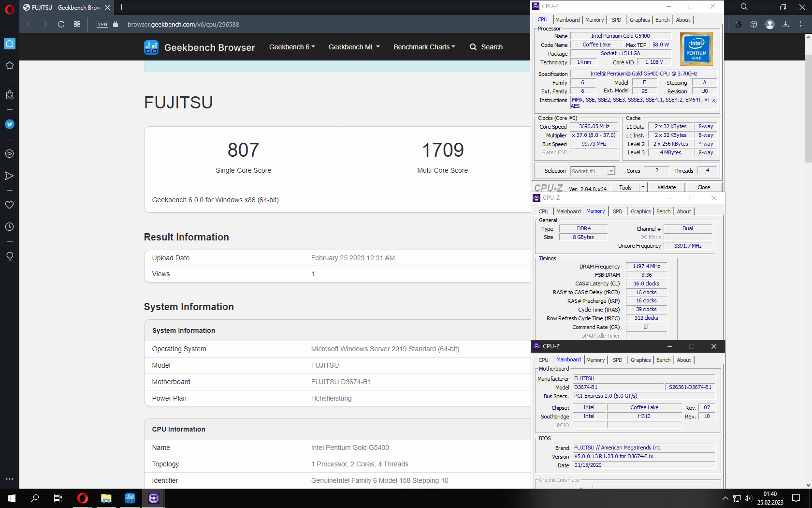Click the Geekbench Browser title link

(x=210, y=47)
